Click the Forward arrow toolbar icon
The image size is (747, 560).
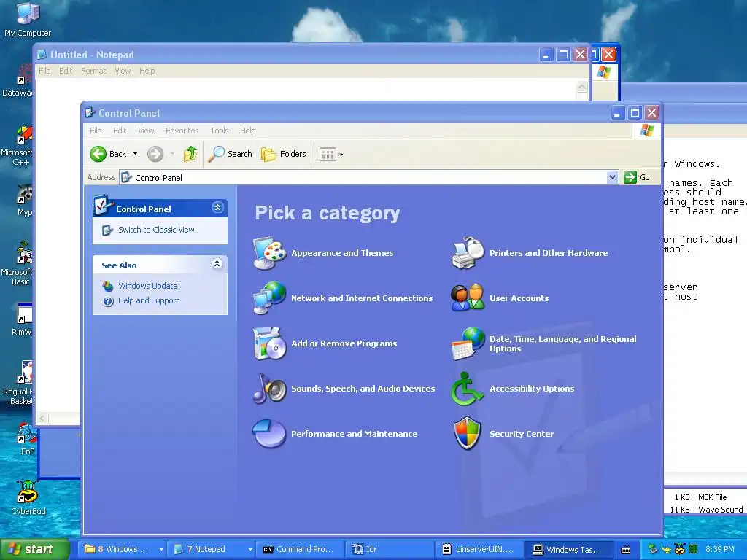(x=155, y=154)
